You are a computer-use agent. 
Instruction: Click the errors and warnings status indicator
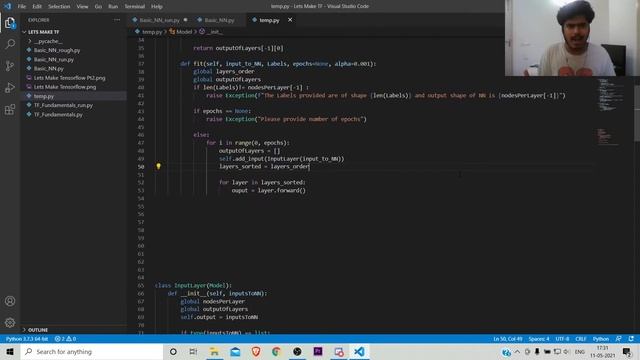click(x=65, y=339)
